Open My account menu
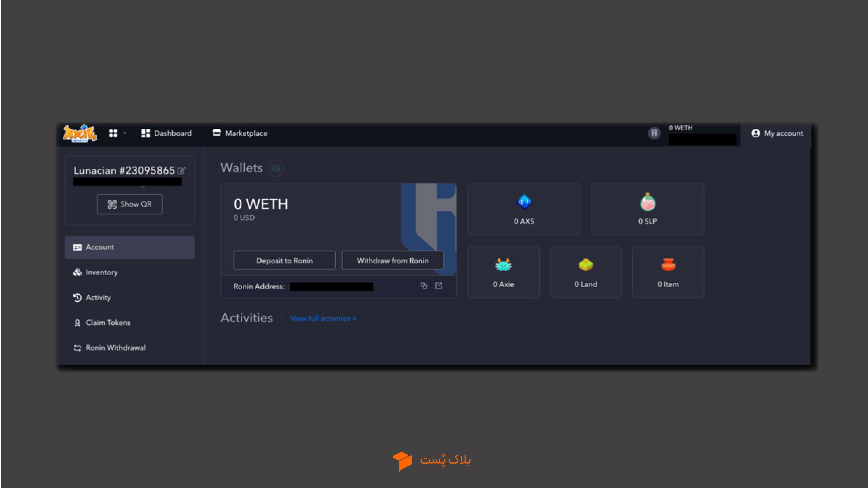Viewport: 868px width, 488px height. click(777, 133)
